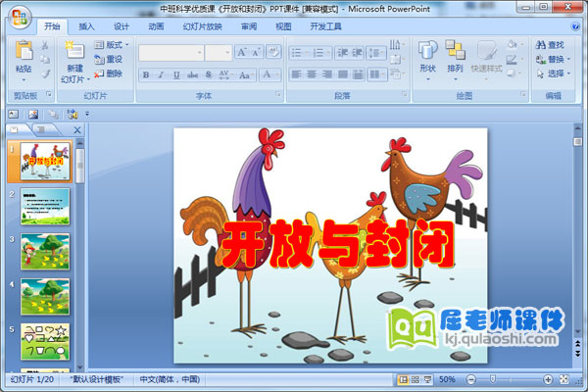588x392 pixels.
Task: Open the Bullets list dropdown
Action: click(x=300, y=53)
